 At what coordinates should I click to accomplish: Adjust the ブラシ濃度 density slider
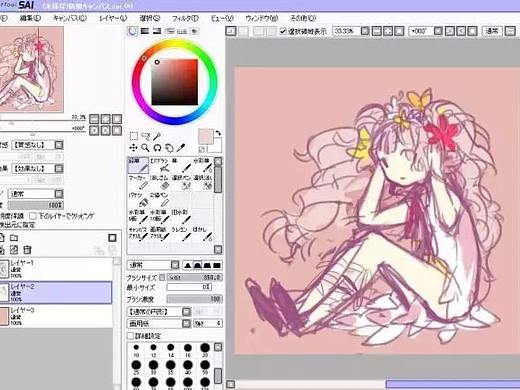coord(194,299)
